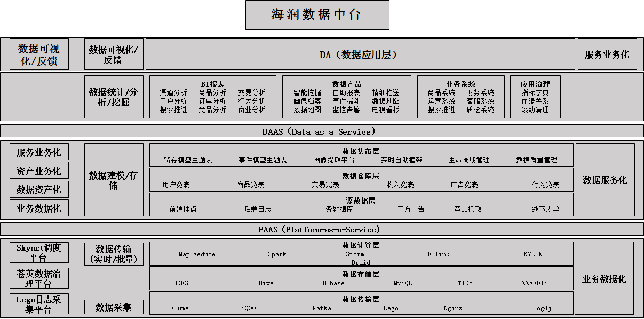Click HDFS in 数据存储层

[x=181, y=283]
